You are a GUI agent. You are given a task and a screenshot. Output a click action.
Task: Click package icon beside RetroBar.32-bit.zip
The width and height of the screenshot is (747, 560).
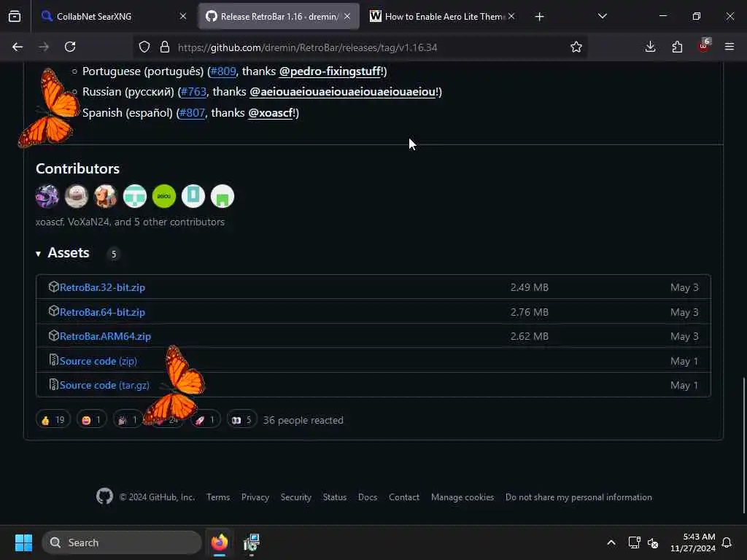53,287
